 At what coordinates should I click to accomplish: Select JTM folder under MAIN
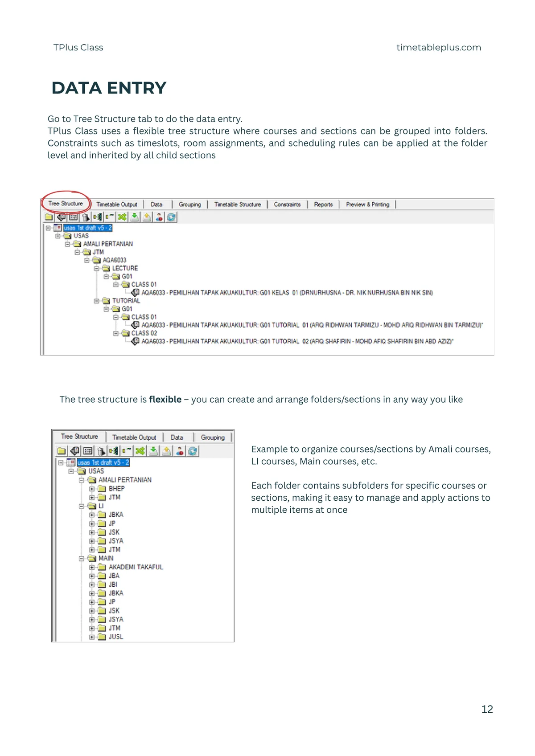click(115, 628)
